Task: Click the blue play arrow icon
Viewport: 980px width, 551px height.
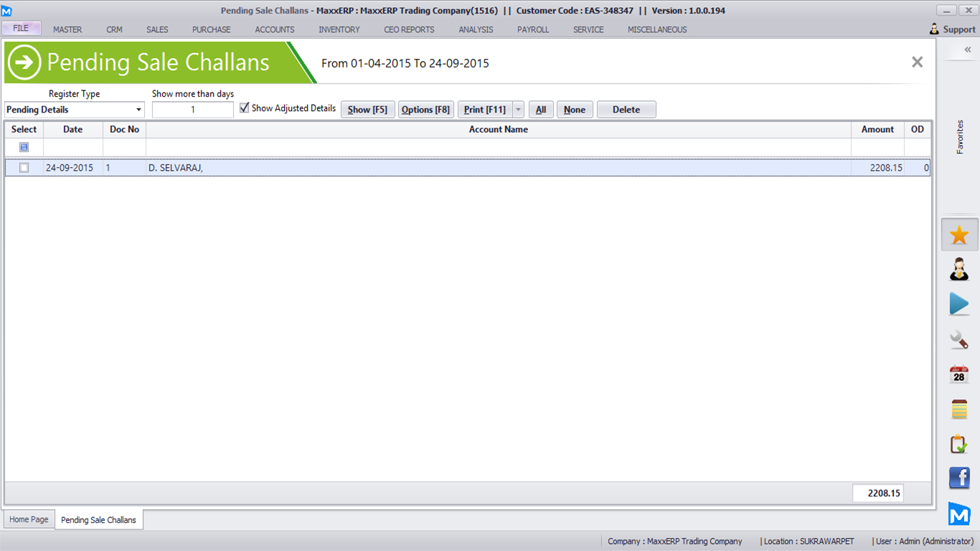Action: pyautogui.click(x=959, y=304)
